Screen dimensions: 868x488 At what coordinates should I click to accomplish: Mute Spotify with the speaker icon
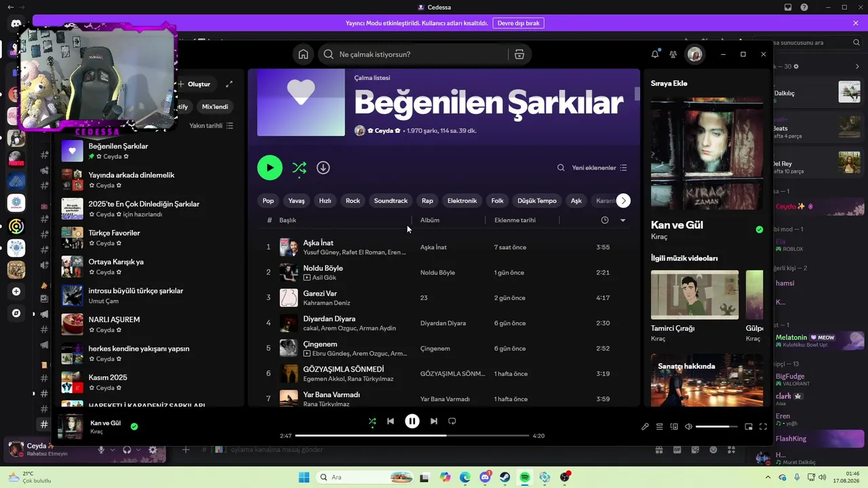coord(689,427)
